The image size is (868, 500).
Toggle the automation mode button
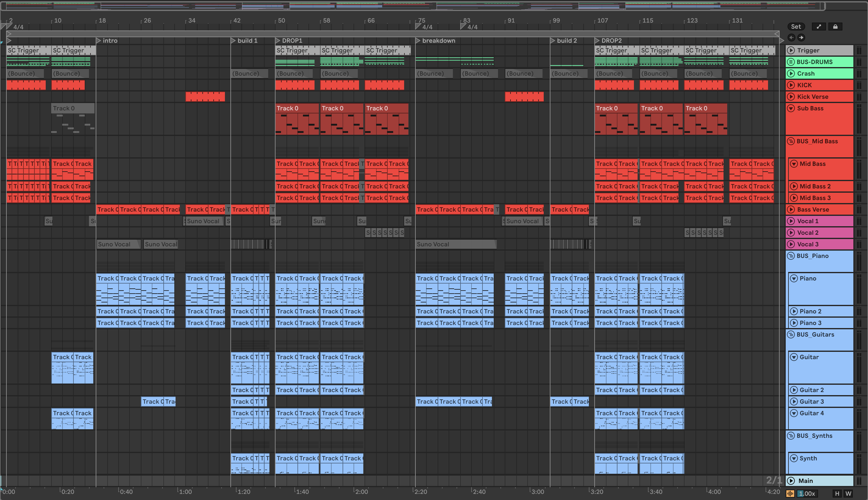click(819, 27)
